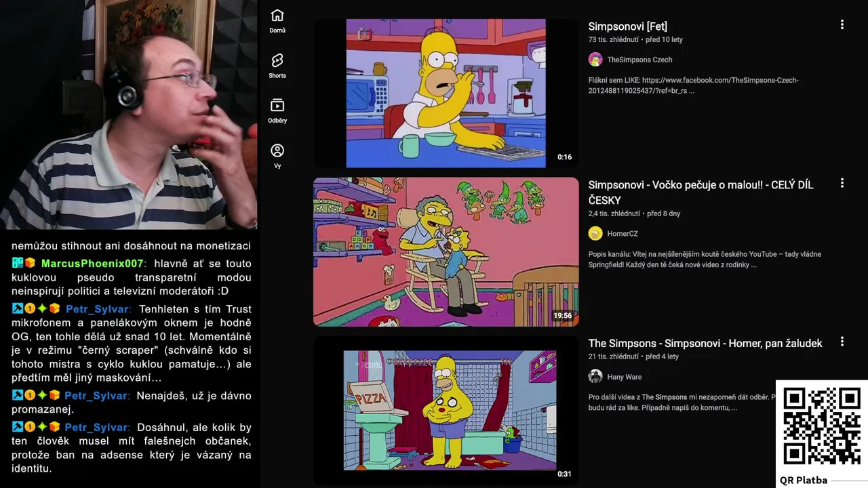Screen dimensions: 868x488
Task: Click Hany Ware channel avatar
Action: click(595, 377)
